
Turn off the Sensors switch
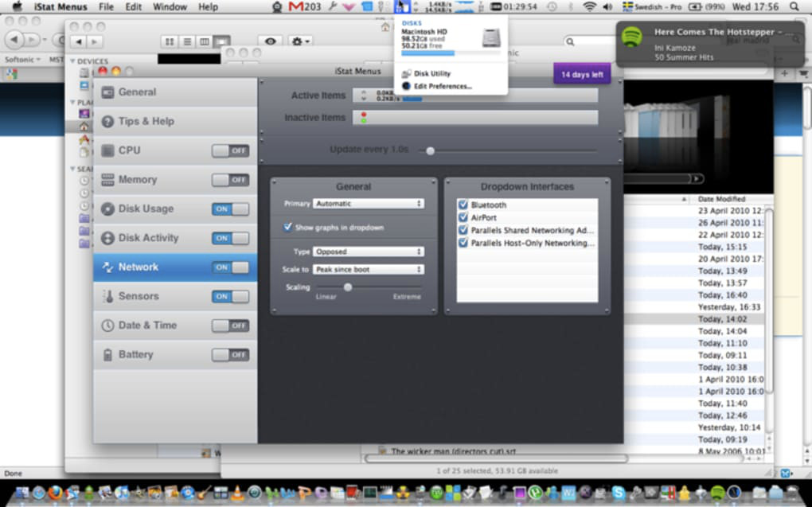pos(230,296)
